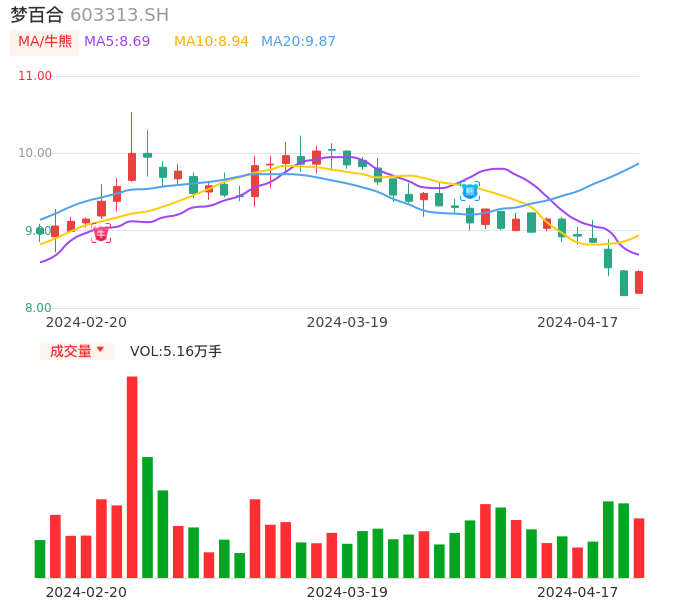Click the 梦百合 stock name
The width and height of the screenshot is (686, 606).
[x=37, y=15]
